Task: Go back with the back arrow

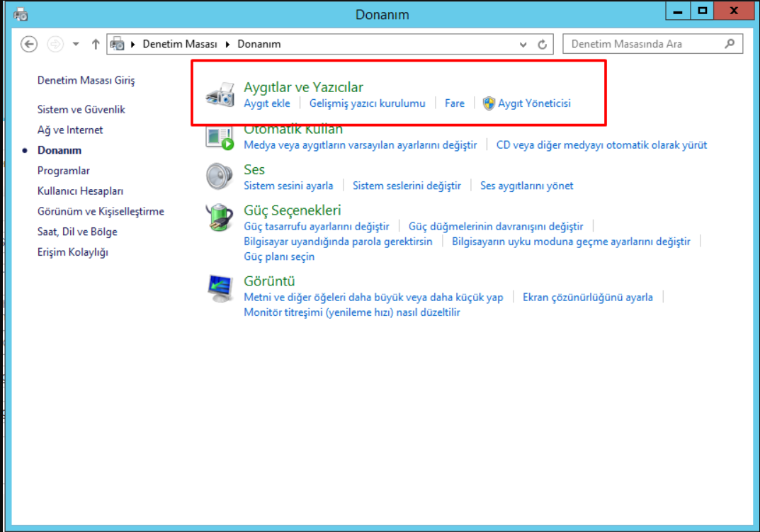Action: coord(29,44)
